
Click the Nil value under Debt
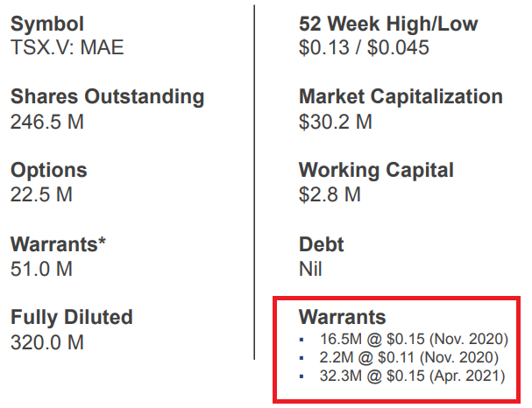coord(310,269)
